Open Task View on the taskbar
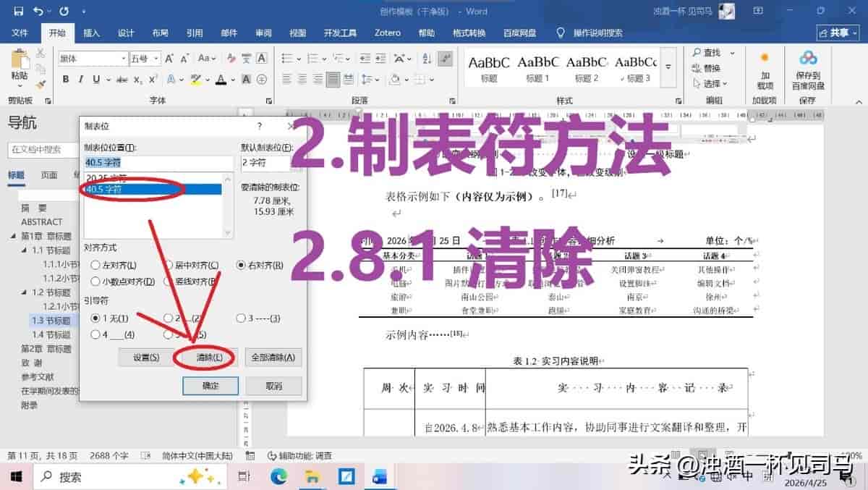This screenshot has height=490, width=868. tap(244, 477)
